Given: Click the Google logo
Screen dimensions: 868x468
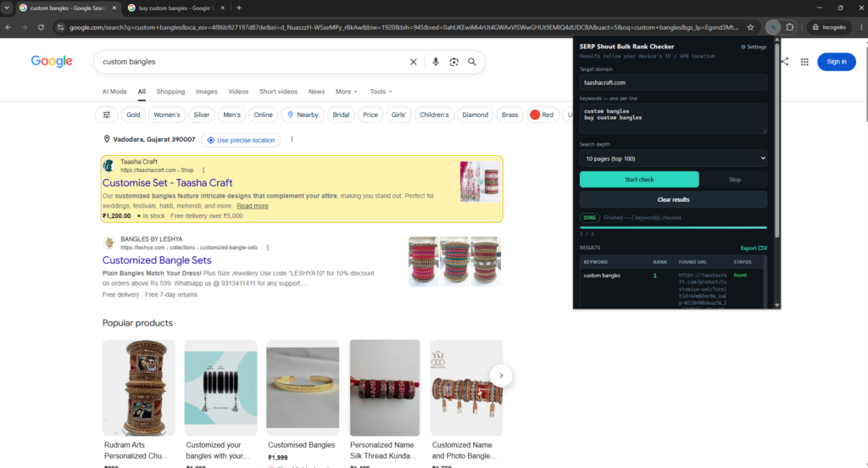Looking at the screenshot, I should (x=52, y=62).
